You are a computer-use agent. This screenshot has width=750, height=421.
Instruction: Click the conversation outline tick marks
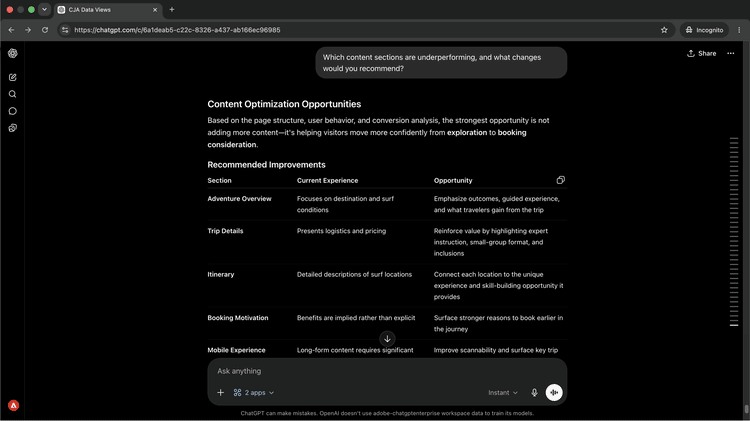(734, 232)
